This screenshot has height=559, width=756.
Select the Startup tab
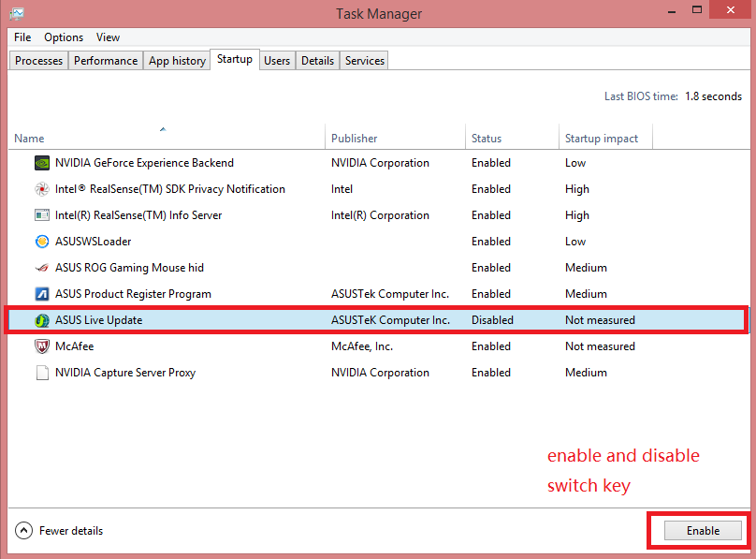point(235,59)
